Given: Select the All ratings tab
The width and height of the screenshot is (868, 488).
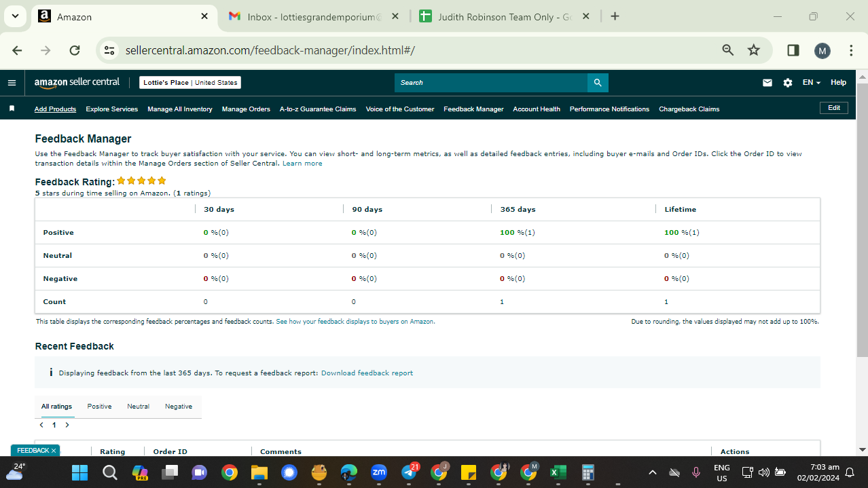Looking at the screenshot, I should point(56,407).
